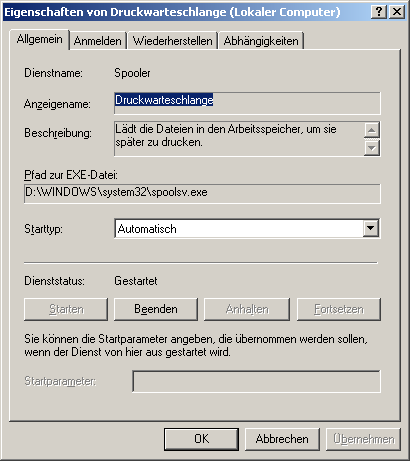The height and width of the screenshot is (461, 410).
Task: Click Abbrechen to cancel
Action: [x=282, y=439]
